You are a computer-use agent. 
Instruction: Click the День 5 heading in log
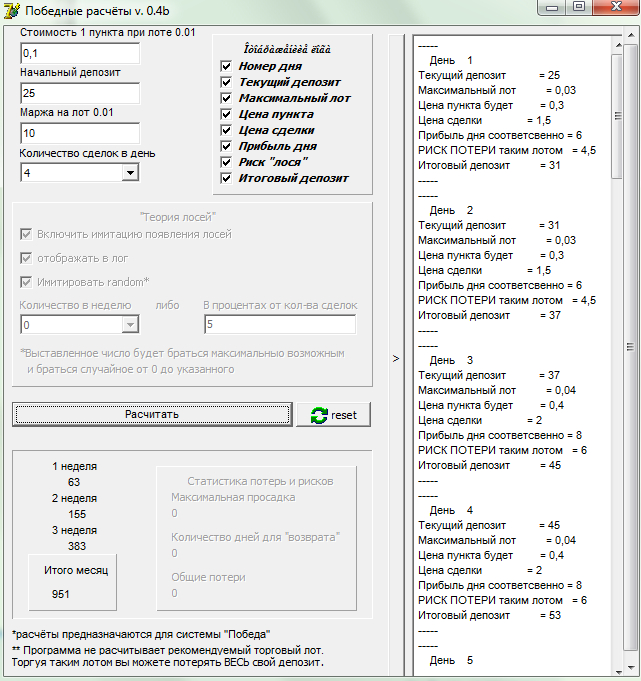[451, 661]
